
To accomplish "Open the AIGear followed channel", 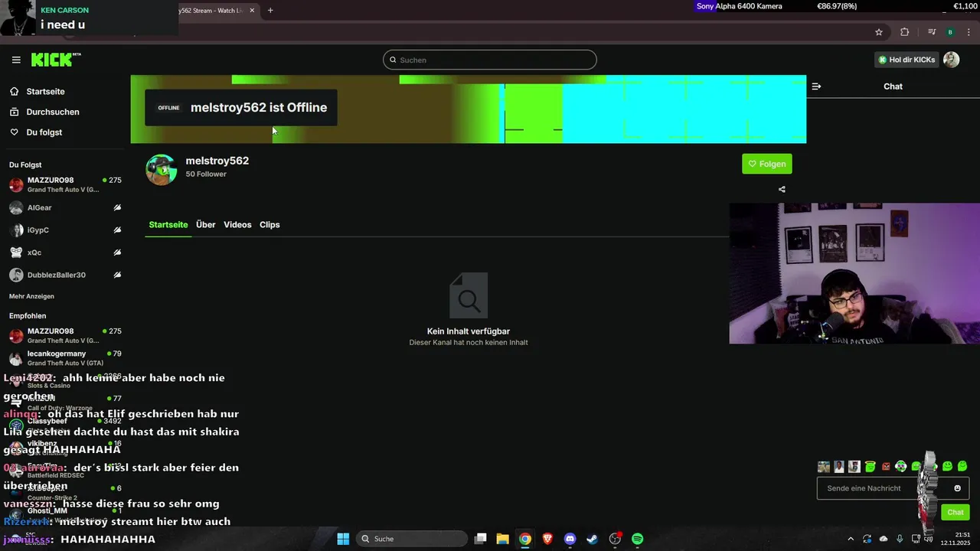I will pyautogui.click(x=65, y=207).
